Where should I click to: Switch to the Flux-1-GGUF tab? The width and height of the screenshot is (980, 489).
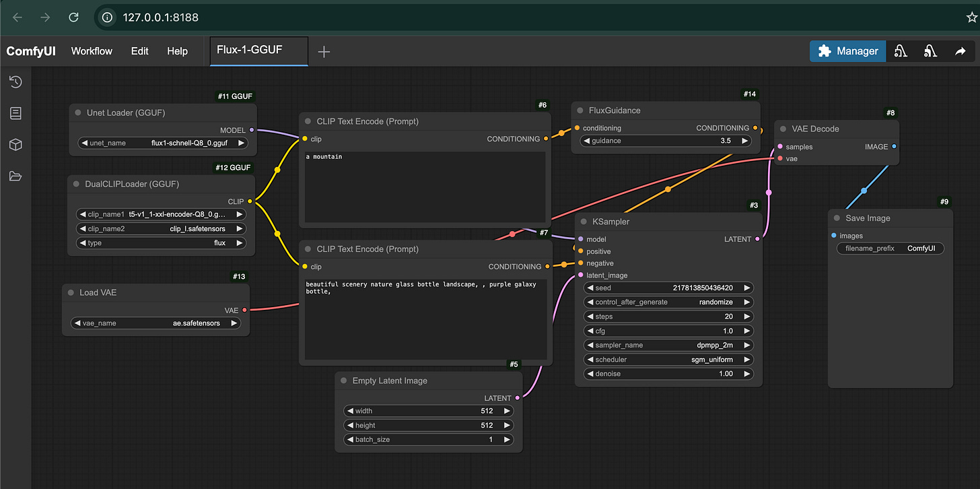click(258, 51)
